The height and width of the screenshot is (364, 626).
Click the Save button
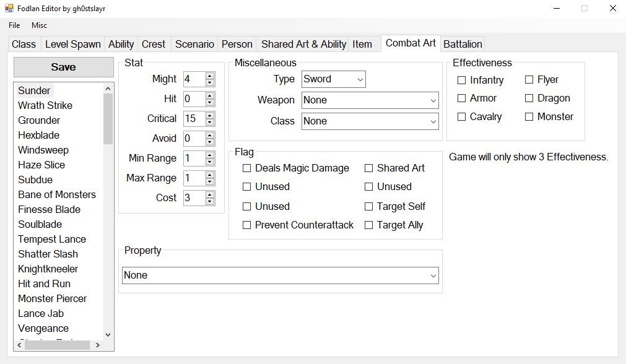pyautogui.click(x=63, y=67)
